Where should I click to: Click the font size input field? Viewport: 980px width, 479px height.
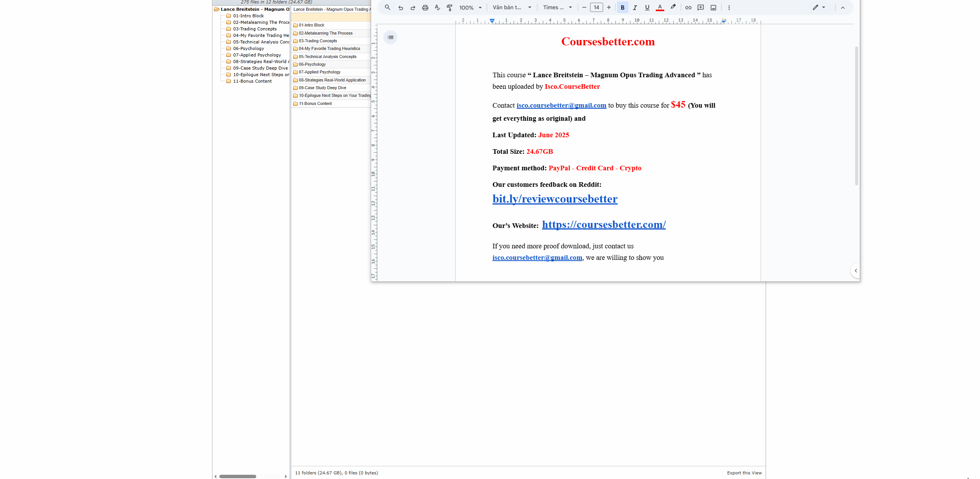(x=596, y=8)
